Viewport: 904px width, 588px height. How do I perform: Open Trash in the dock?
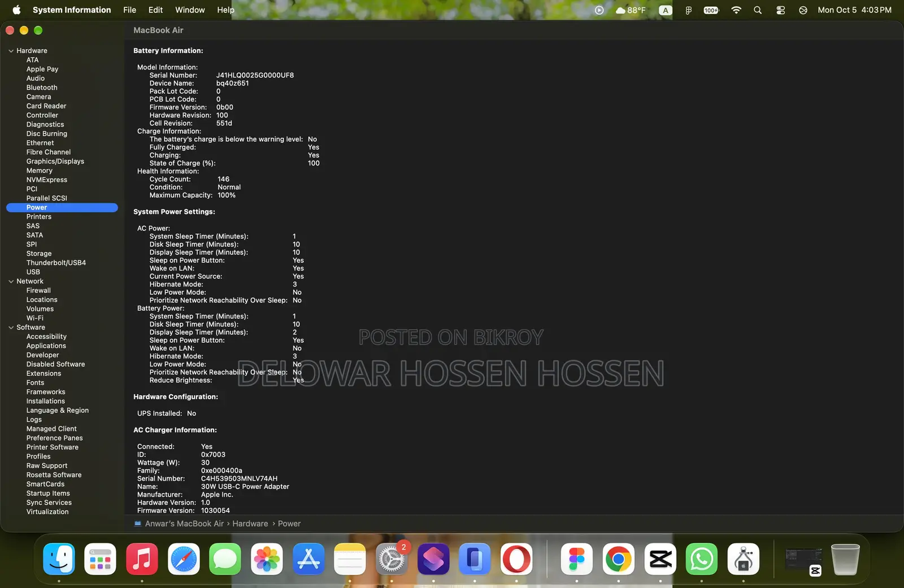point(845,559)
